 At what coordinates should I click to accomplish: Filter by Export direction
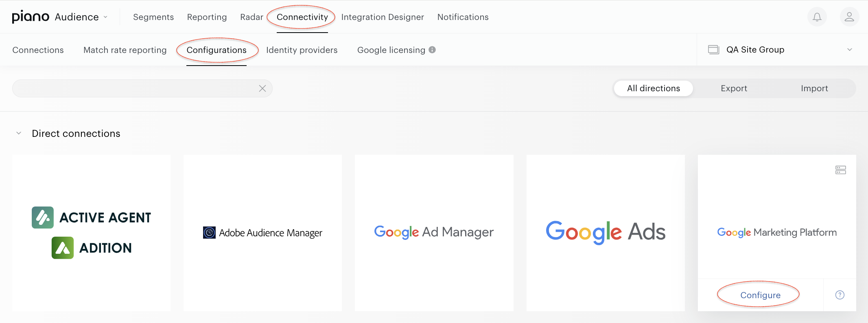734,88
